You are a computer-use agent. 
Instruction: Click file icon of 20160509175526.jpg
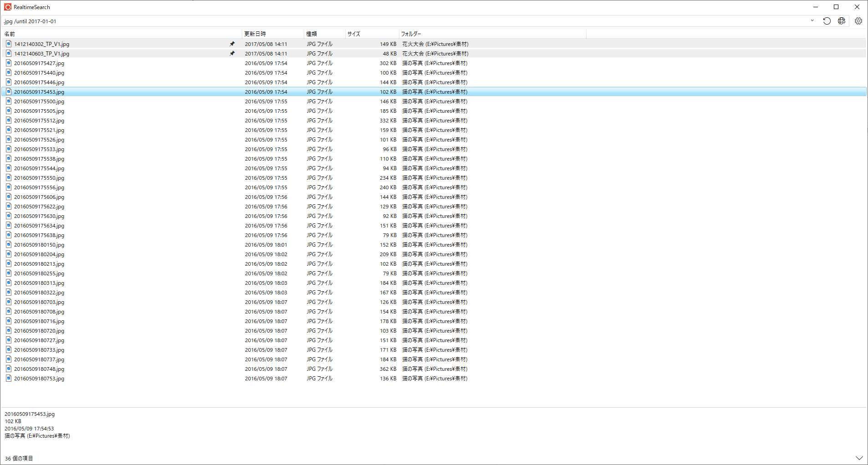coord(9,139)
